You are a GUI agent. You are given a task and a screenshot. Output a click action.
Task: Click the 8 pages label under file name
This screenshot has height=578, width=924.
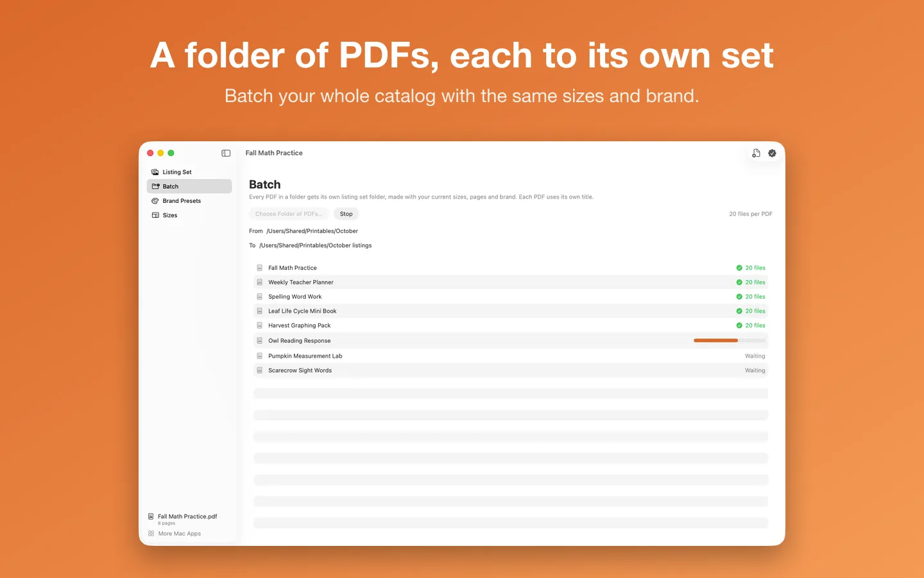coord(166,523)
